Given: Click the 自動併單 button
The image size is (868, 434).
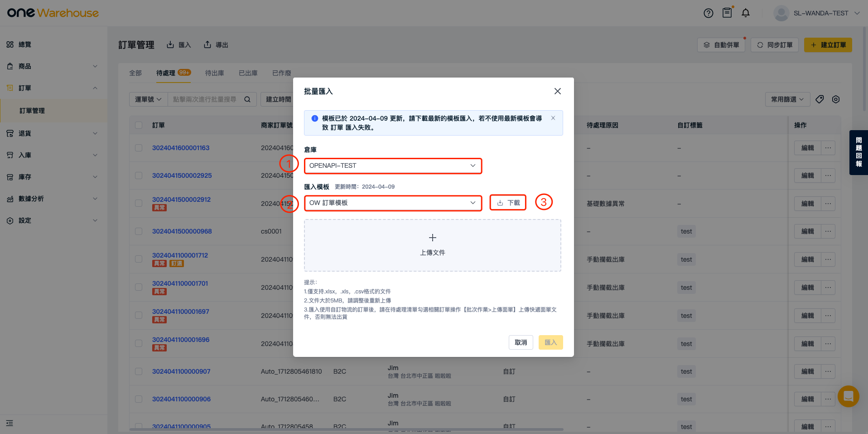Looking at the screenshot, I should pos(721,45).
